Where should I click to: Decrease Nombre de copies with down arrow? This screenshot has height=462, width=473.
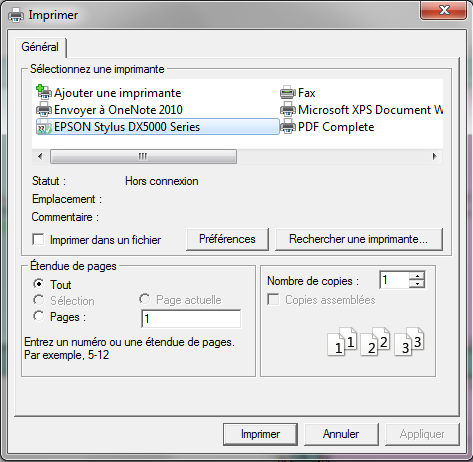tap(417, 284)
